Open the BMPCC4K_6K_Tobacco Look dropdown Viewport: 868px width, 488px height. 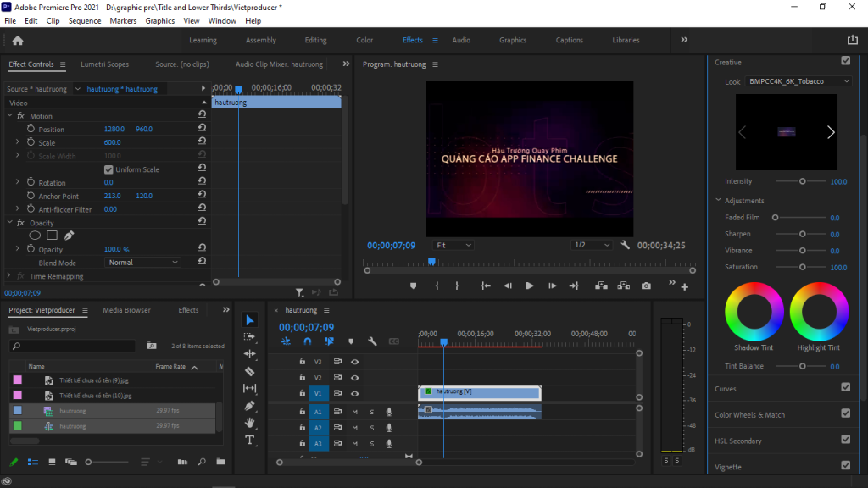[x=797, y=80]
